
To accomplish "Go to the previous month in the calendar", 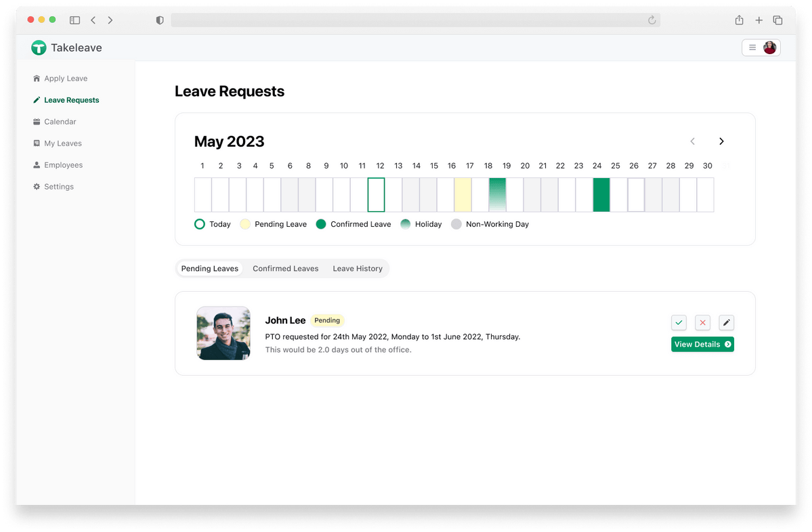I will pyautogui.click(x=692, y=141).
